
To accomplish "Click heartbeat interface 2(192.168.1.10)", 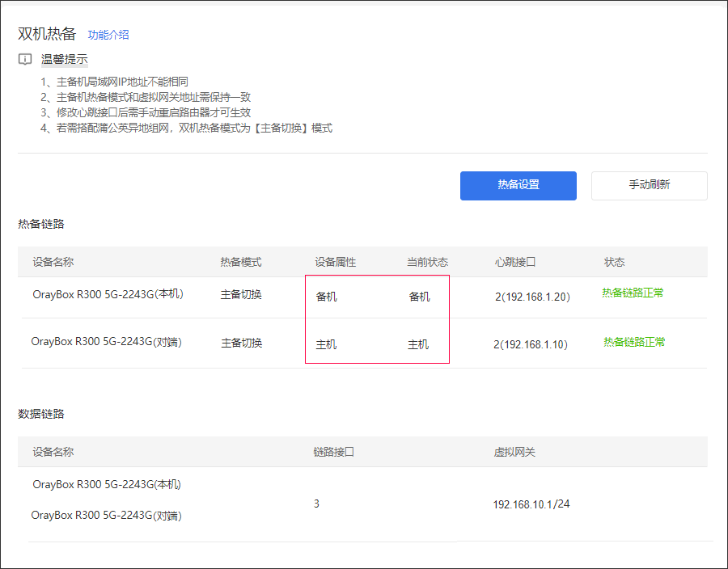I will pyautogui.click(x=531, y=344).
